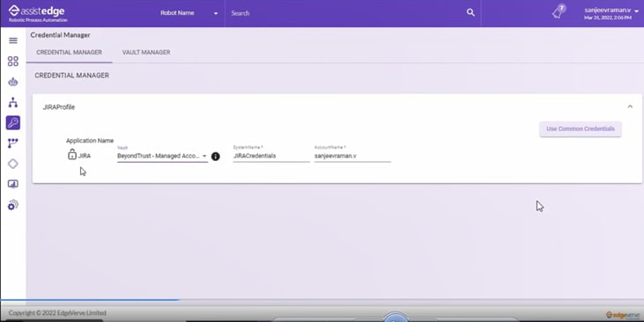Screen dimensions: 644x322
Task: Open the dashboard grid icon in sidebar
Action: click(13, 61)
